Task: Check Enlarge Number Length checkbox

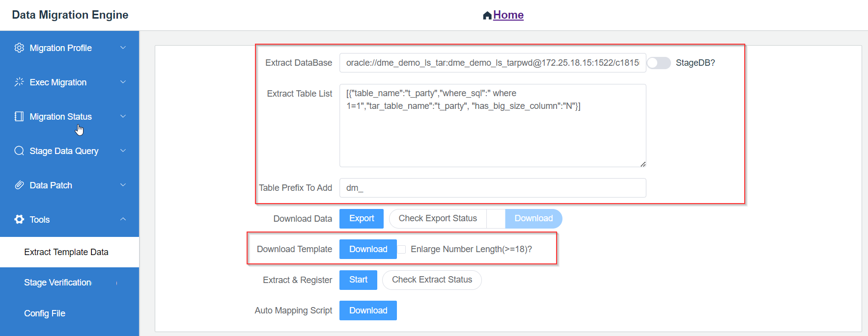Action: pos(402,249)
